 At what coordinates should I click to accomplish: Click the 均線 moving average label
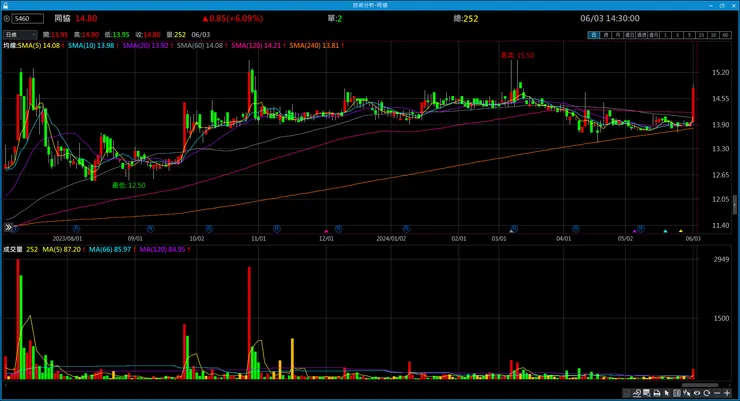pyautogui.click(x=10, y=45)
